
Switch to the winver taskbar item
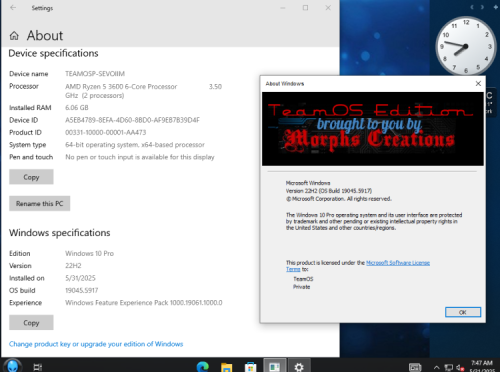(x=275, y=366)
